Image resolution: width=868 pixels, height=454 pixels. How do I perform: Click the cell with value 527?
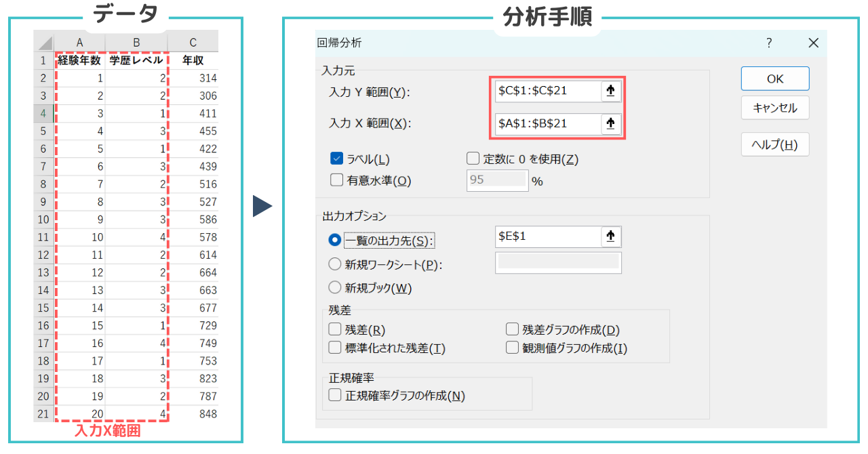(193, 202)
